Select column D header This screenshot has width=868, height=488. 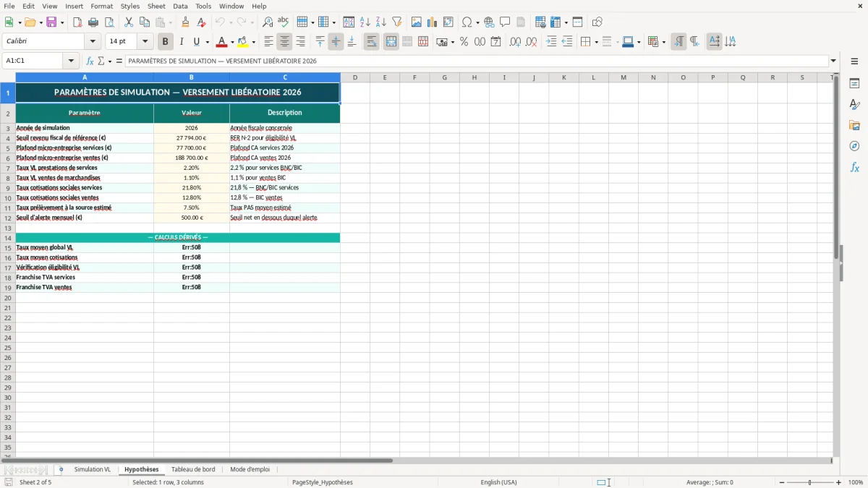pyautogui.click(x=355, y=77)
